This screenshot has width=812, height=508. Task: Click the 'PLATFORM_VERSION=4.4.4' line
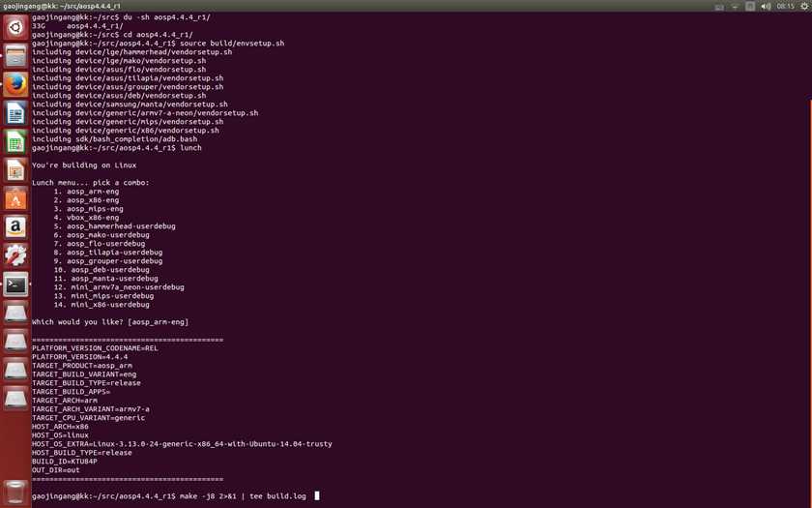(79, 357)
